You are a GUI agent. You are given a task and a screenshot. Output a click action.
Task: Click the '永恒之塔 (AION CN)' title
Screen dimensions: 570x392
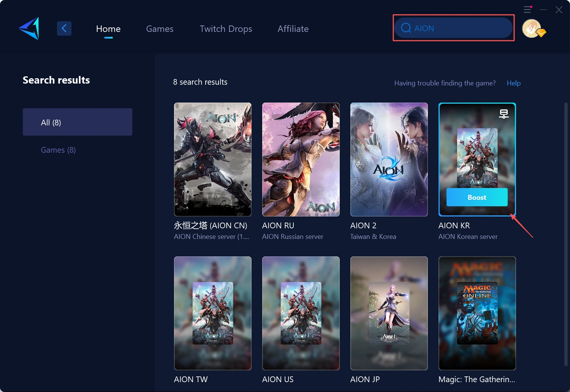point(211,226)
